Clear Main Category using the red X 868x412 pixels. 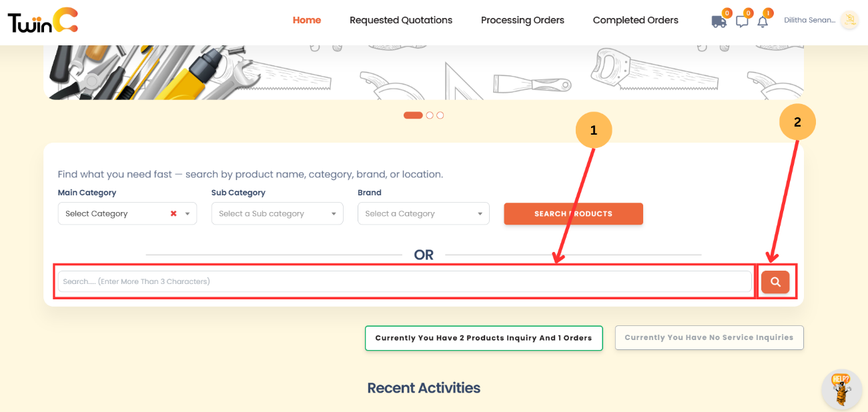point(173,213)
